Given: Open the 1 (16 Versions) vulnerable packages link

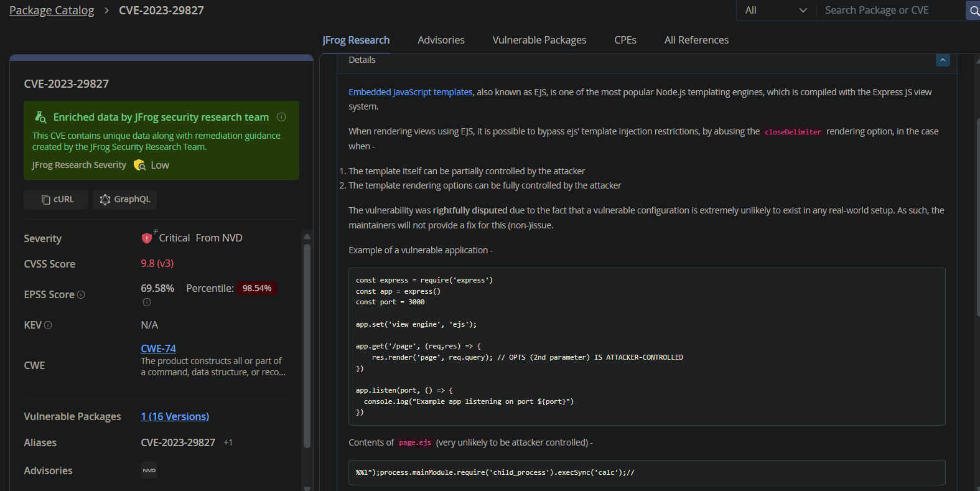Looking at the screenshot, I should point(175,416).
